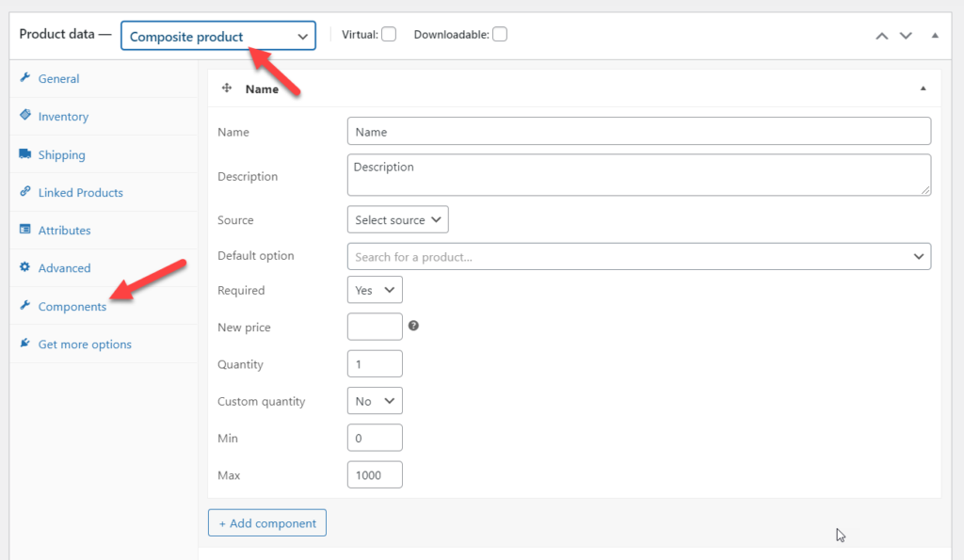The image size is (964, 560).
Task: Open the Linked Products tab
Action: tap(104, 192)
